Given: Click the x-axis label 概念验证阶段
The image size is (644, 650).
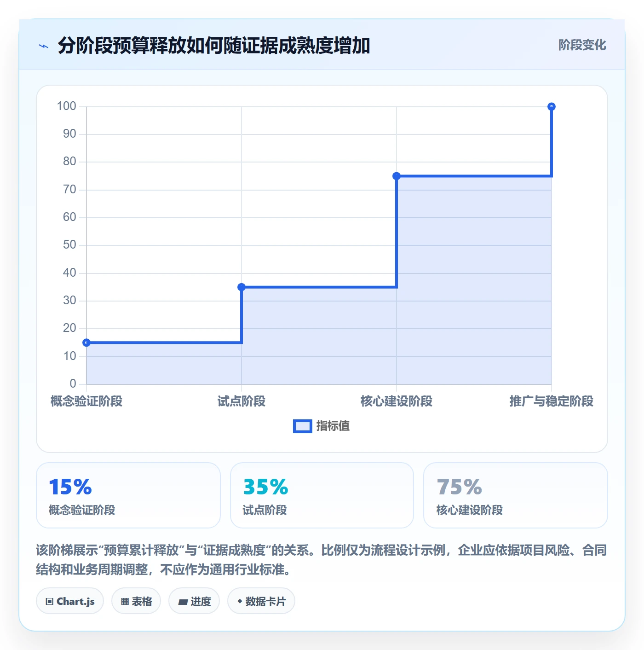Looking at the screenshot, I should pyautogui.click(x=86, y=401).
